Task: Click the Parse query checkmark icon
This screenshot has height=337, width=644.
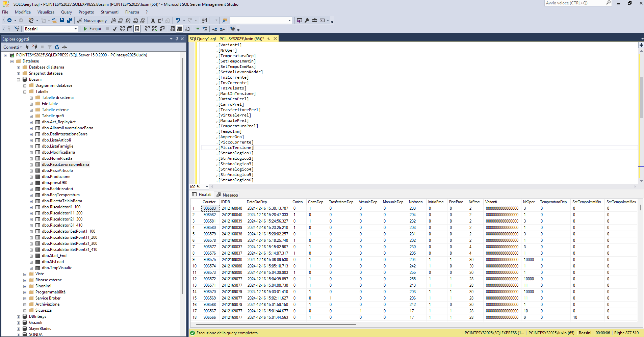Action: tap(115, 29)
